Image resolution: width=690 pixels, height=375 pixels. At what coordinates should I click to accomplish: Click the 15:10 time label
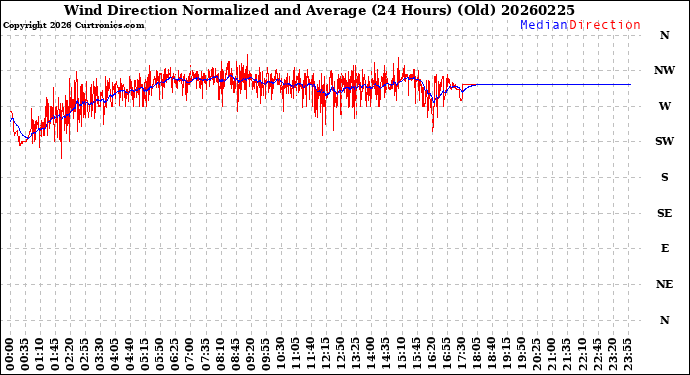pos(400,354)
